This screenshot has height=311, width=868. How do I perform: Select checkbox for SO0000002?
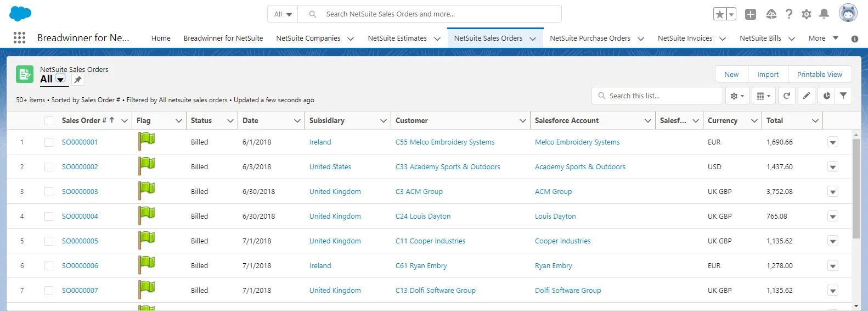point(49,167)
